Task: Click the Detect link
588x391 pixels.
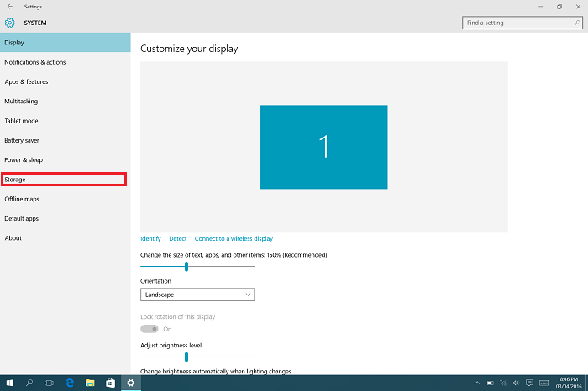Action: coord(178,238)
